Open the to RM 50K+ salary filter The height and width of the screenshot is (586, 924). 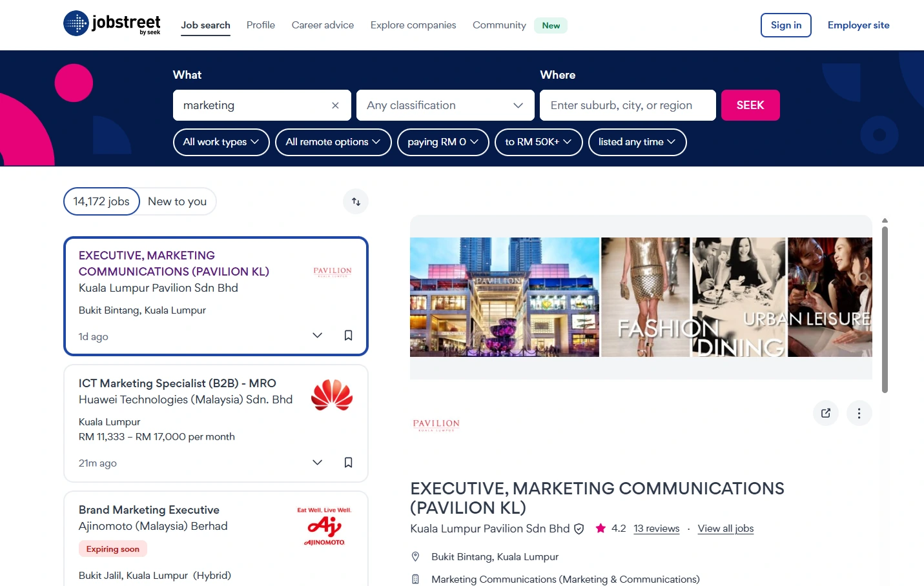(x=539, y=142)
